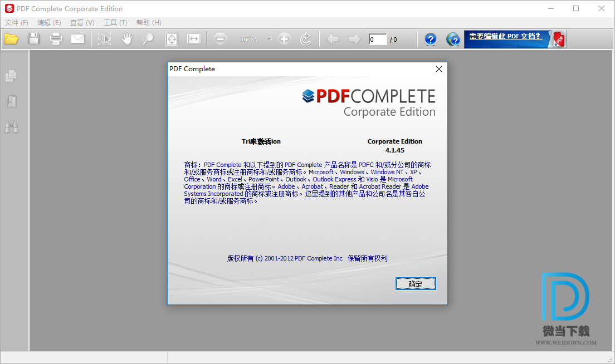Show page thumbnails sidebar panel

(11, 76)
